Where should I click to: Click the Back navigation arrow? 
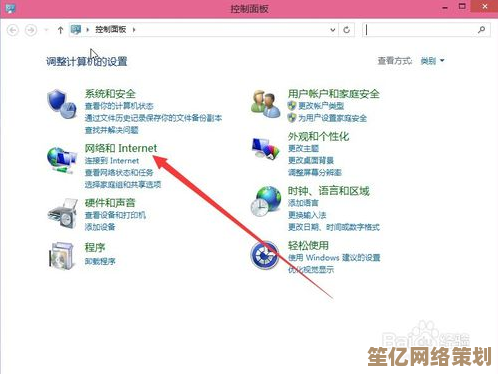pyautogui.click(x=13, y=30)
